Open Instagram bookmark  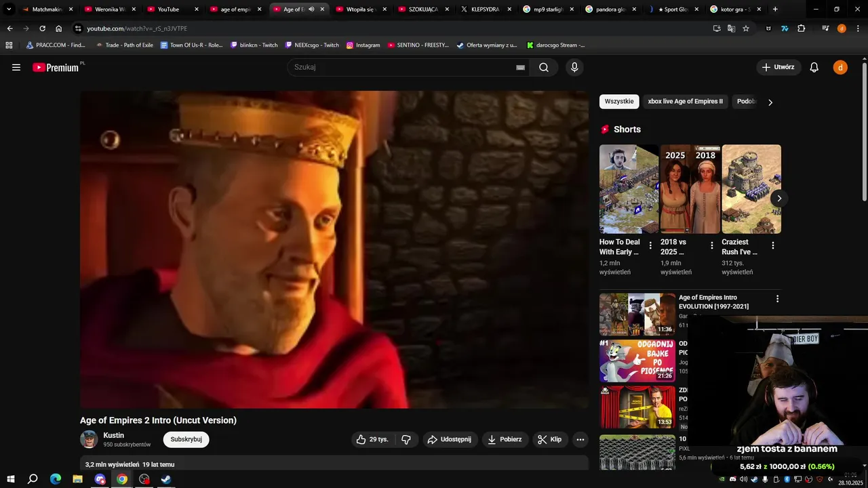(363, 45)
